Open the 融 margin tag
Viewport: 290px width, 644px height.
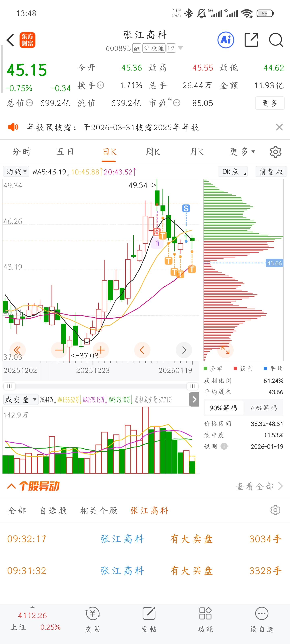point(137,48)
